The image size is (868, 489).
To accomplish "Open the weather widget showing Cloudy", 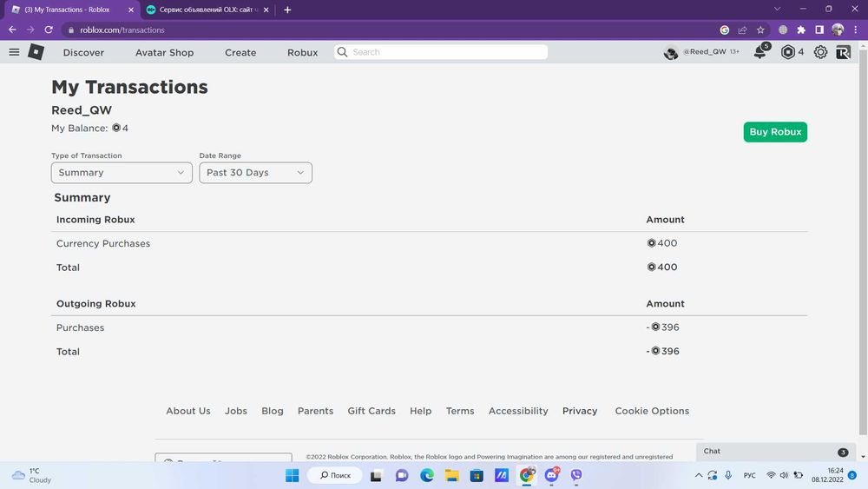I will (x=32, y=475).
